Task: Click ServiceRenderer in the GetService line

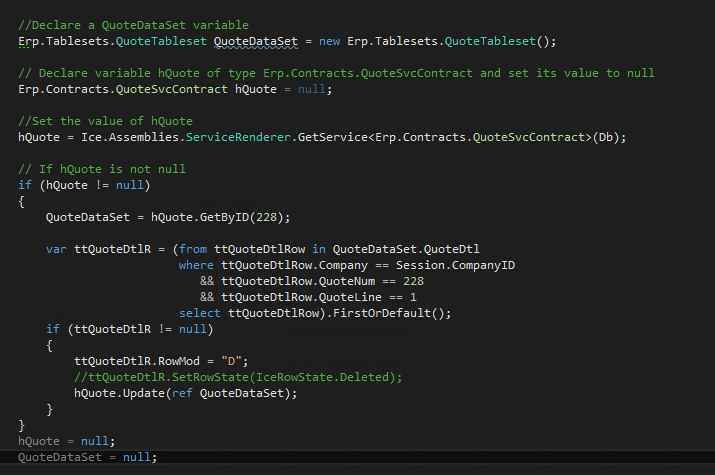Action: coord(238,137)
